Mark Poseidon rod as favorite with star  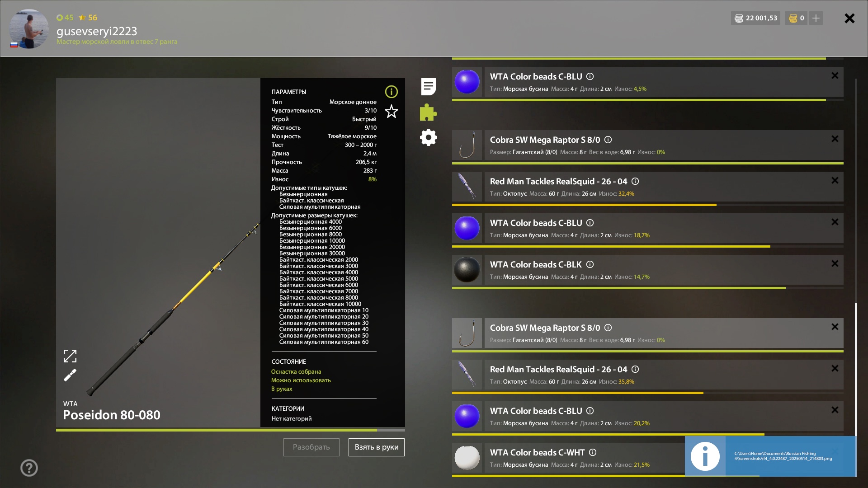coord(391,111)
